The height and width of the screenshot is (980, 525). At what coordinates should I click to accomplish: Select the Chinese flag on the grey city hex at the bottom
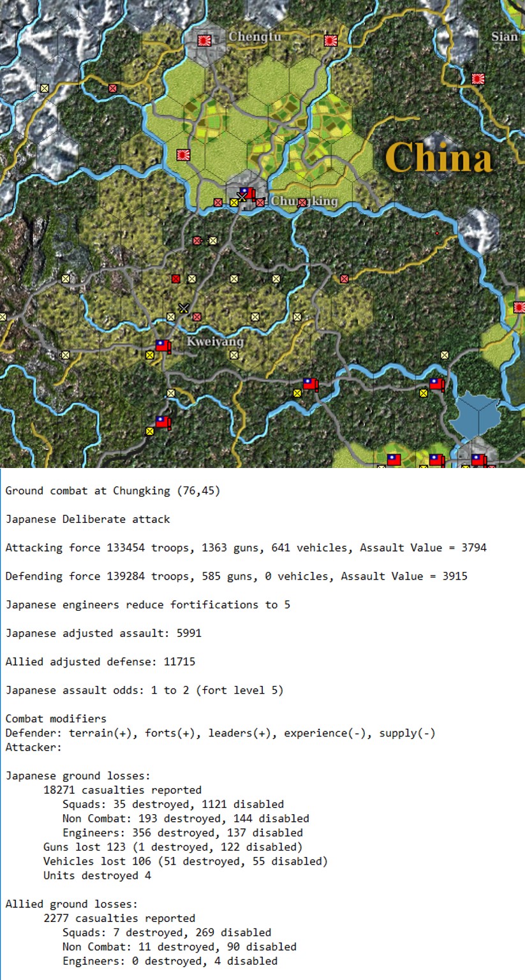pyautogui.click(x=478, y=460)
